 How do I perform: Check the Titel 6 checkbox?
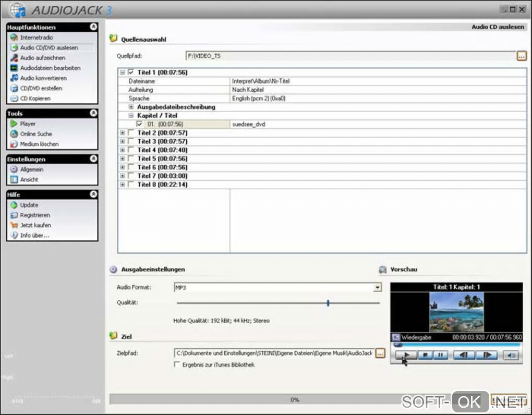pyautogui.click(x=131, y=167)
